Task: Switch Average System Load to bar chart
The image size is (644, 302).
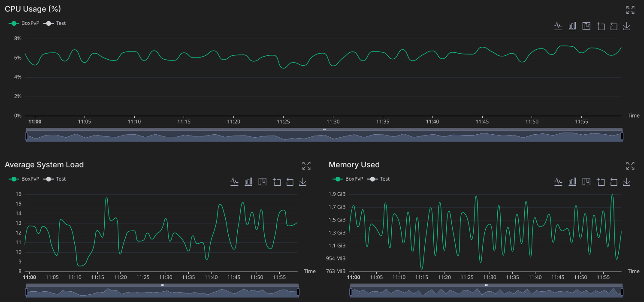Action: coord(248,181)
